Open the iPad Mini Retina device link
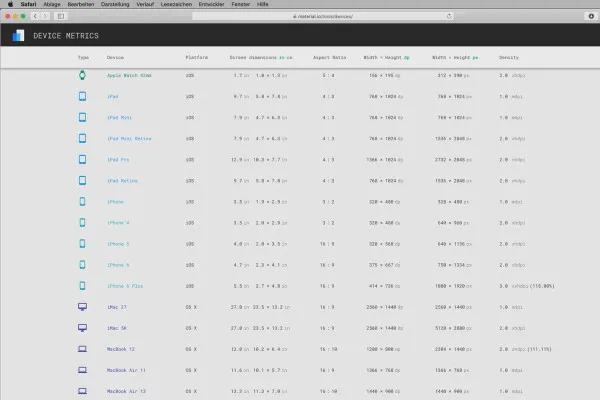600x400 pixels. [129, 139]
